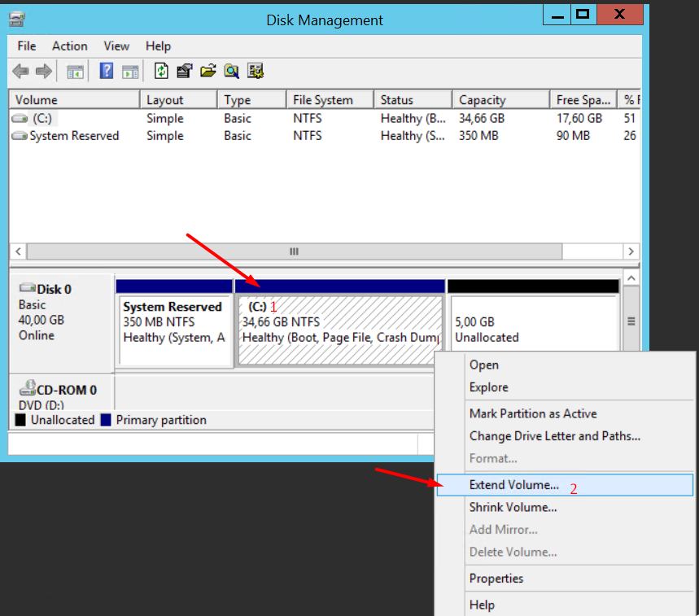Click the black Unallocated legend swatch
Screen dimensions: 699x616
point(20,420)
